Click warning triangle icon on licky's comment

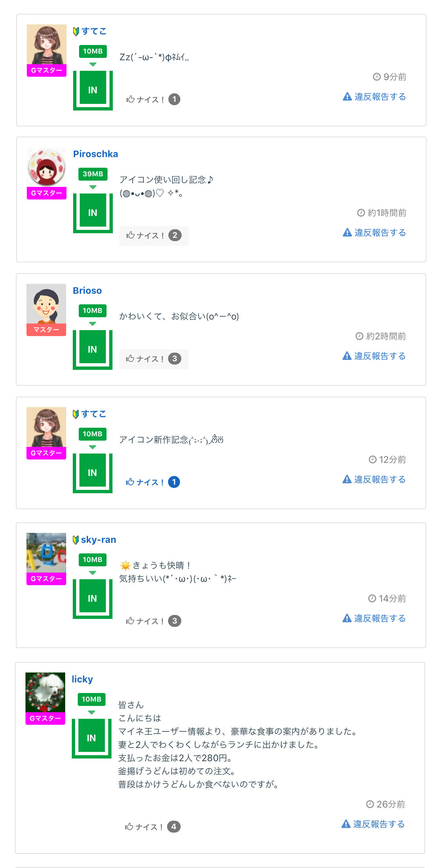tap(346, 824)
